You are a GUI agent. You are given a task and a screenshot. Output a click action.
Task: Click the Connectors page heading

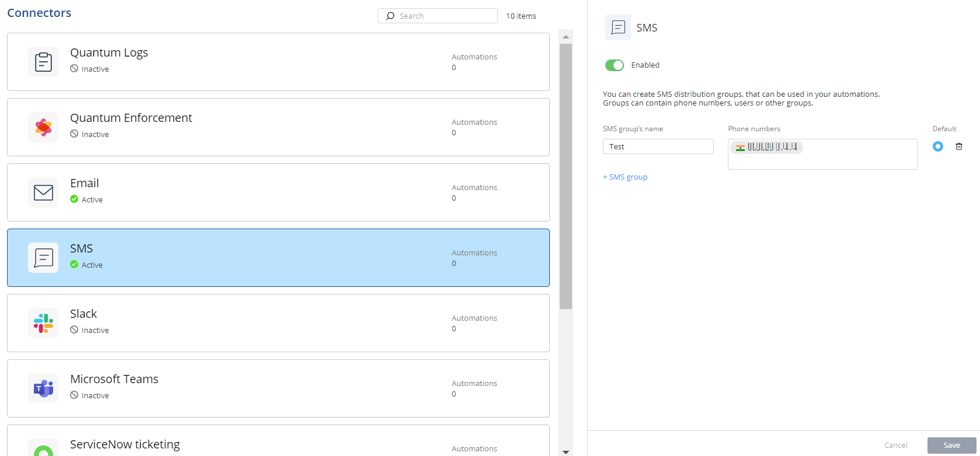39,13
